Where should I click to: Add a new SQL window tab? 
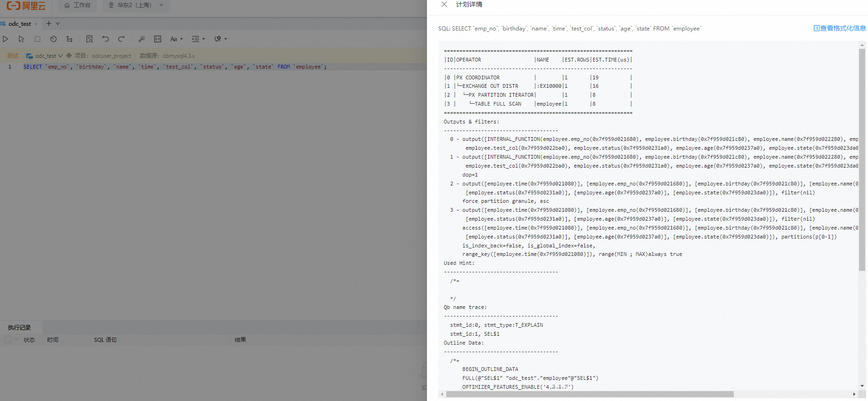pyautogui.click(x=48, y=23)
